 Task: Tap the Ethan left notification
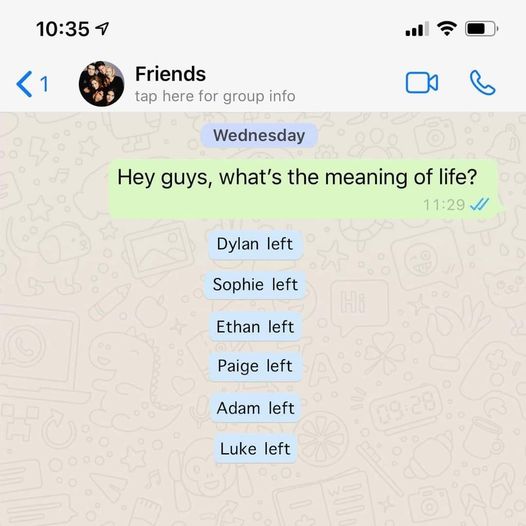pos(255,327)
